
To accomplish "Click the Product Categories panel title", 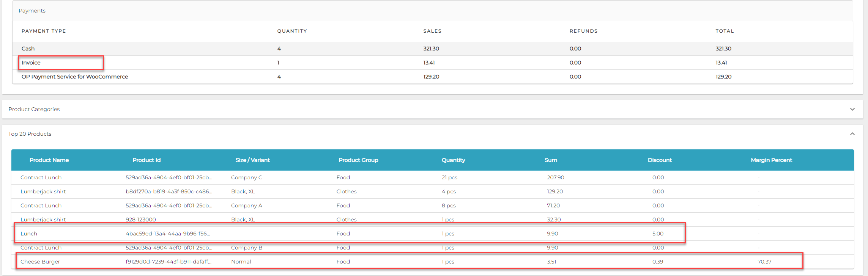I will click(34, 109).
